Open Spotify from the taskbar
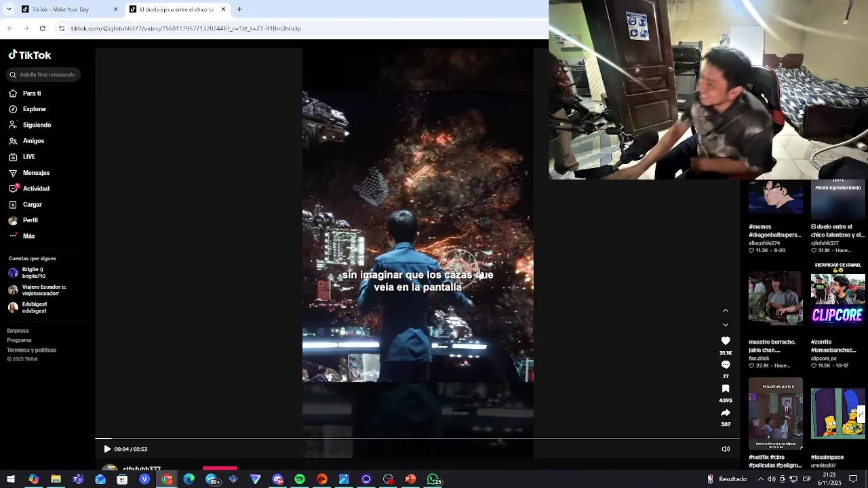 (x=300, y=479)
